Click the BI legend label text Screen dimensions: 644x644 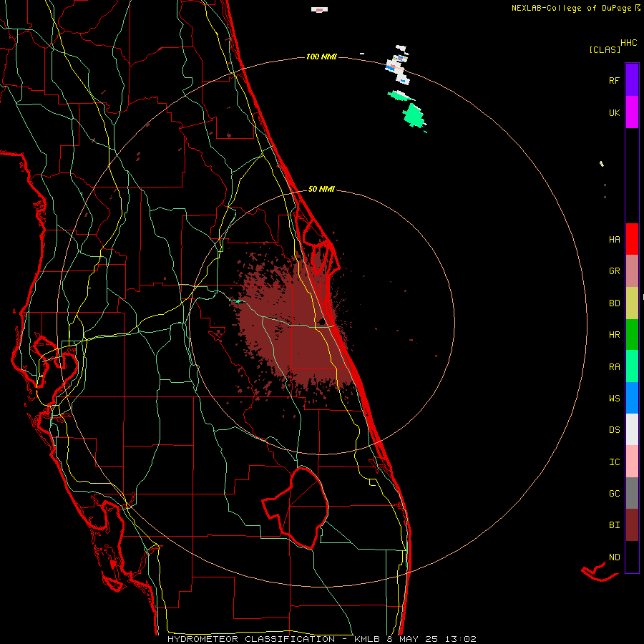(614, 525)
